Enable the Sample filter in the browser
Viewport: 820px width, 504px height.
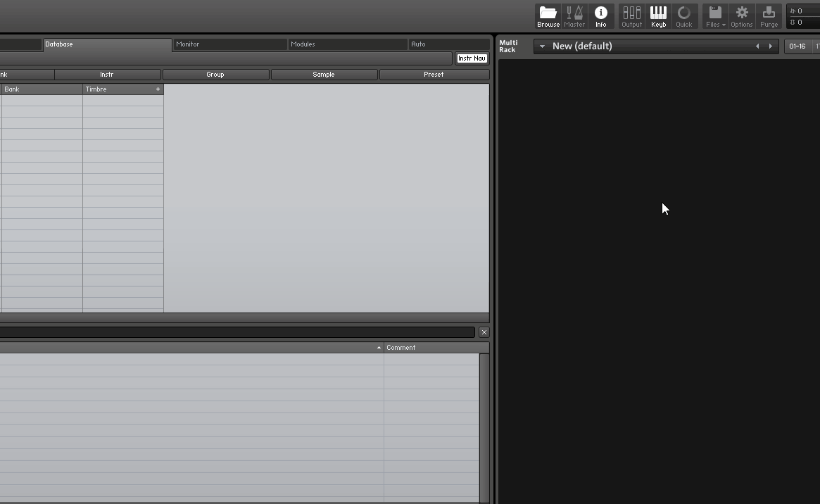pyautogui.click(x=324, y=74)
